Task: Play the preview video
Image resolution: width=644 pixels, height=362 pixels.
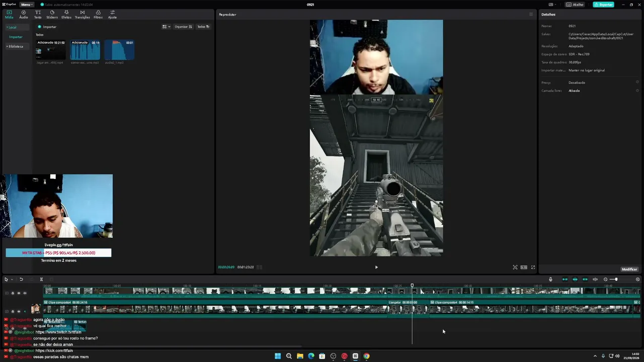Action: pos(376,267)
